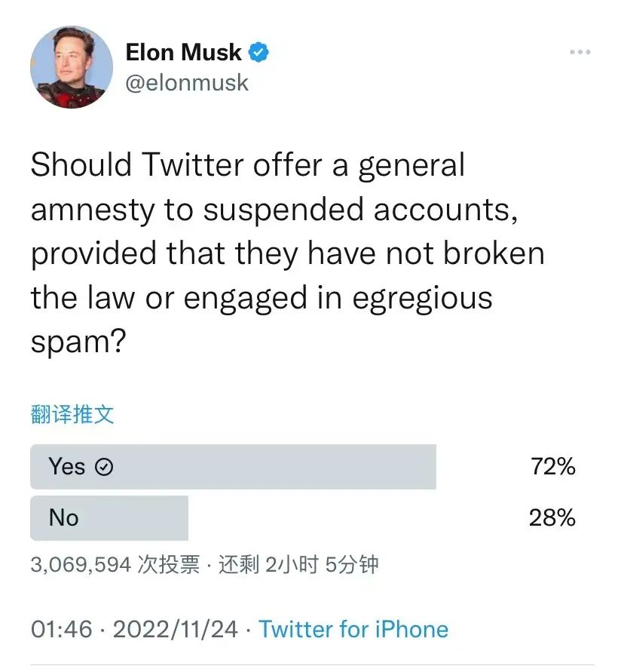The image size is (624, 672).
Task: Click the 28% poll result
Action: [552, 517]
